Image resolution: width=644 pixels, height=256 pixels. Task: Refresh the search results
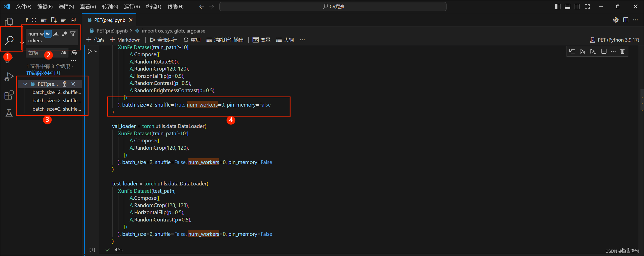(34, 20)
